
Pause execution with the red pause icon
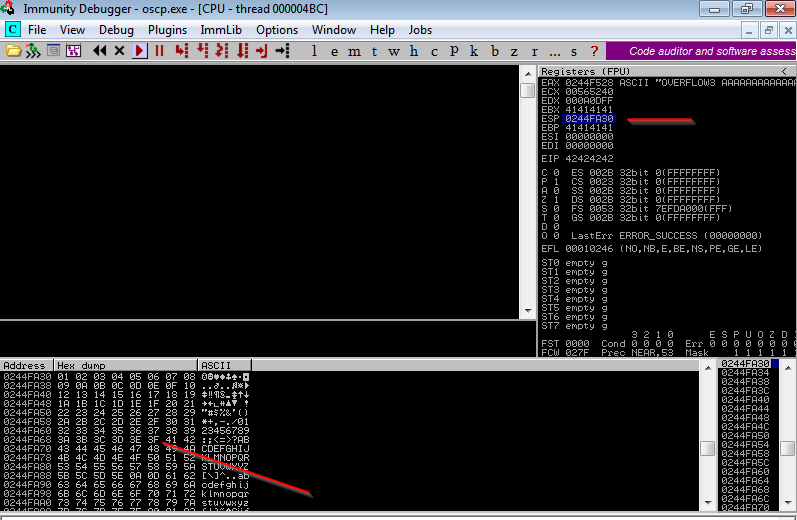coord(159,51)
